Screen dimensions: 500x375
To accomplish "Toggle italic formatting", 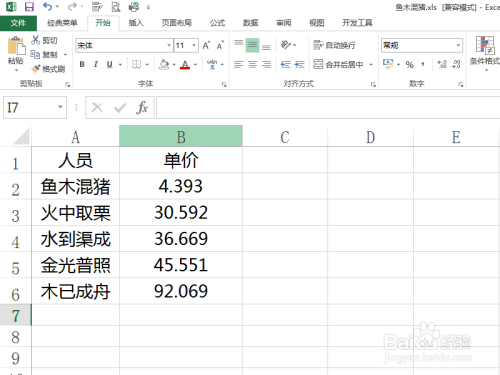I will coord(96,64).
